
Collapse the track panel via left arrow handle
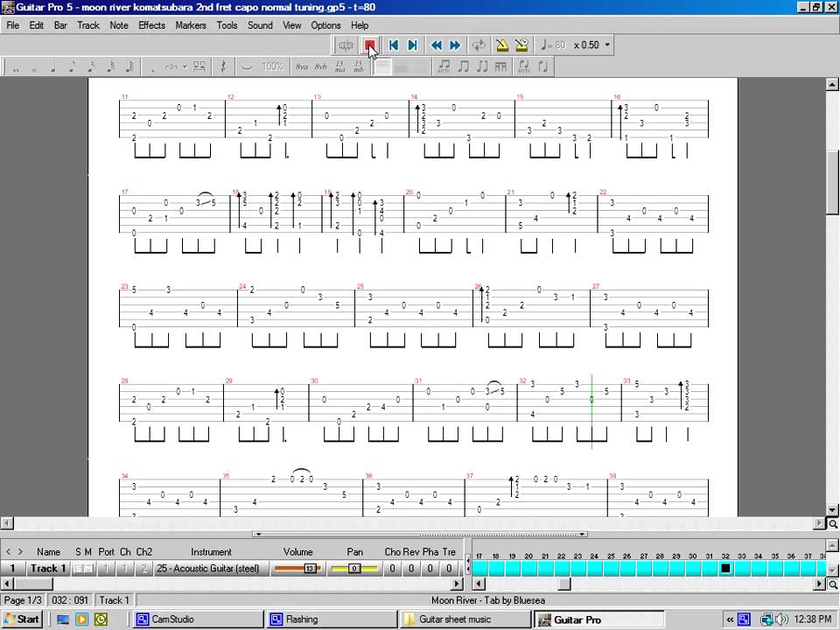[x=258, y=534]
